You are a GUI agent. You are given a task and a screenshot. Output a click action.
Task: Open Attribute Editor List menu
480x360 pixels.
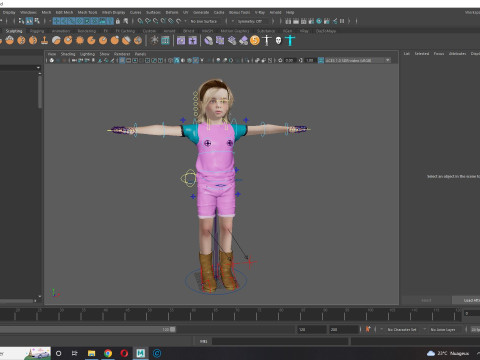click(407, 54)
